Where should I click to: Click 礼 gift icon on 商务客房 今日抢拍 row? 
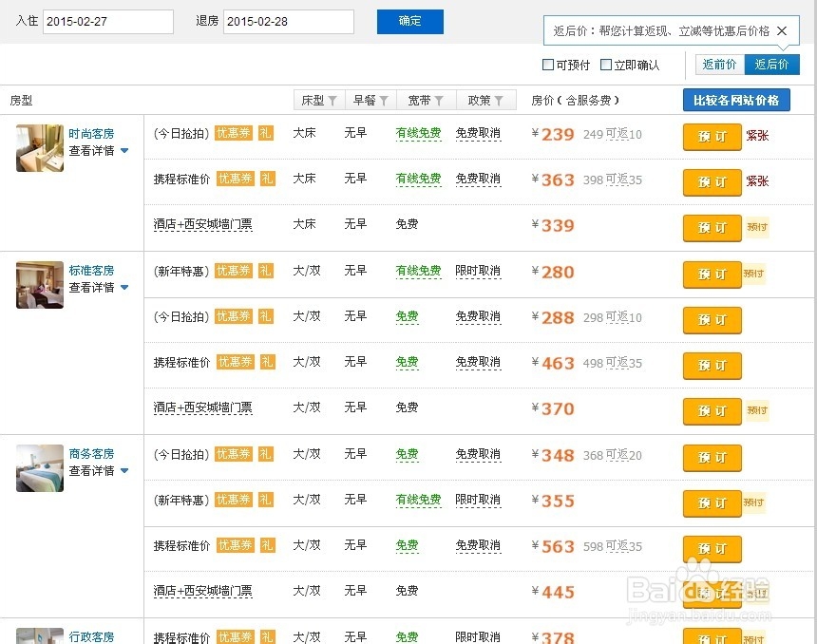(x=266, y=454)
